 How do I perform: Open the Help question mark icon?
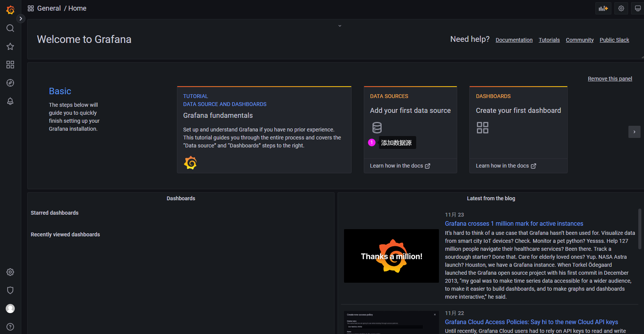coord(10,327)
